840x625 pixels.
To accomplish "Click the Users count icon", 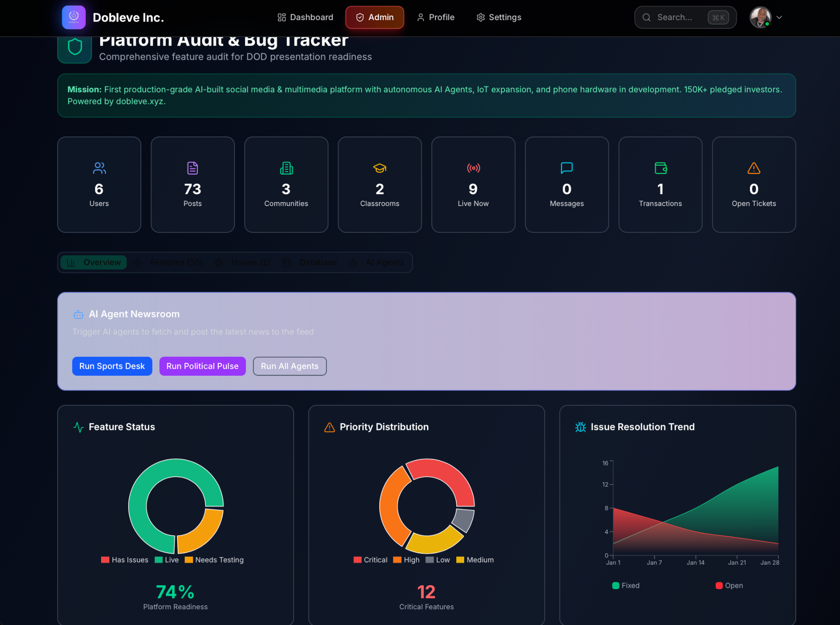I will pyautogui.click(x=99, y=168).
